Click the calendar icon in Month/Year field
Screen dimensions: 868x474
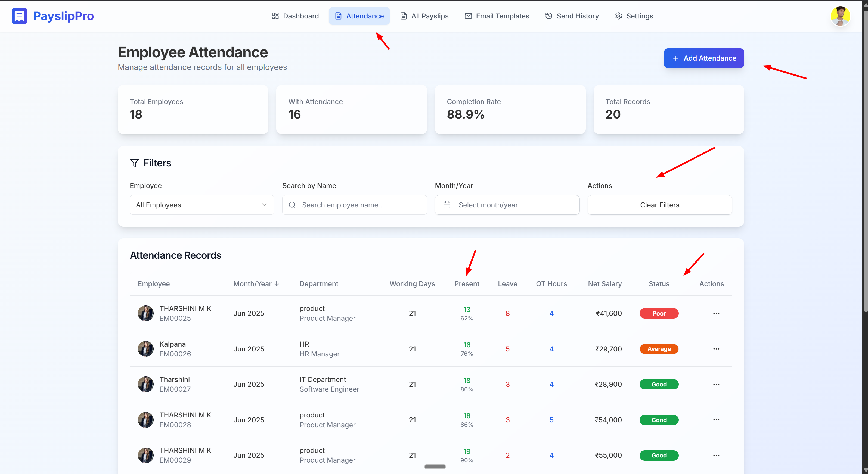(x=447, y=205)
